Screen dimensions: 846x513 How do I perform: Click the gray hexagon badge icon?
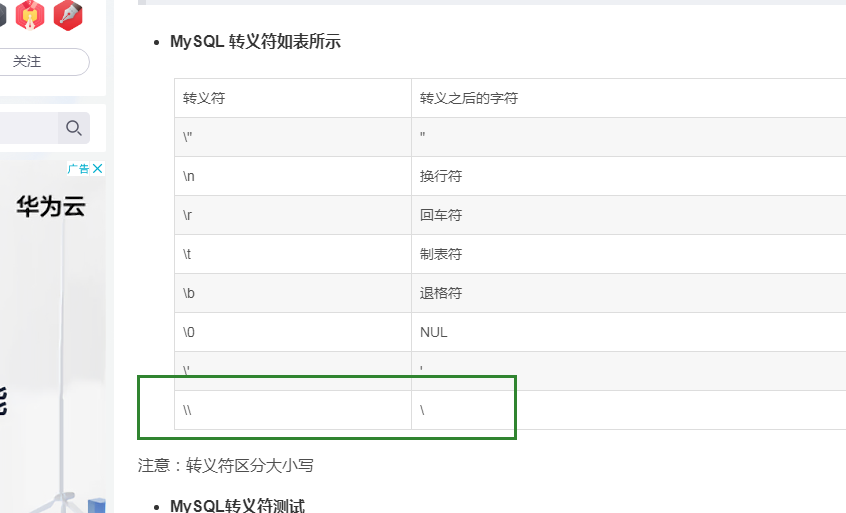[3, 14]
